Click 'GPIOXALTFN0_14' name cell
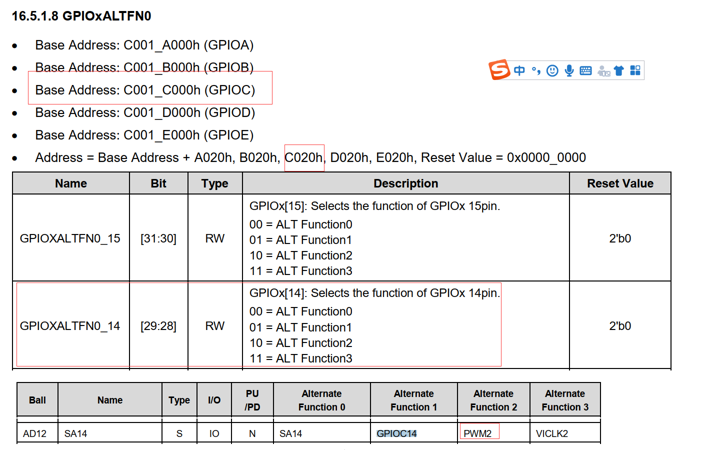Screen dimensions: 712x450 click(70, 326)
